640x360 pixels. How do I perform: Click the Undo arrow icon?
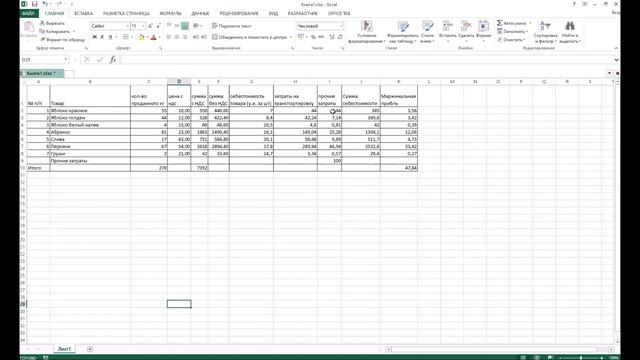pyautogui.click(x=45, y=4)
